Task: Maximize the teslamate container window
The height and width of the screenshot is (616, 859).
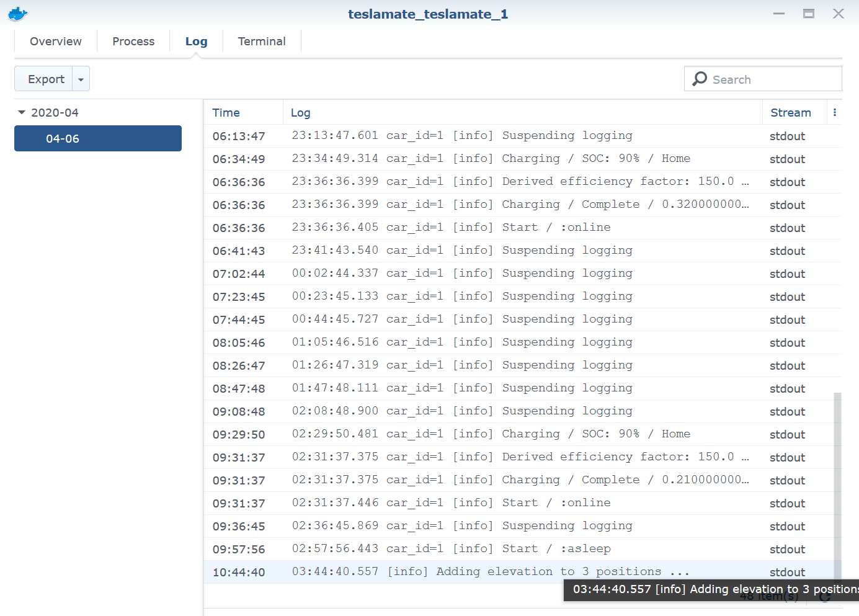Action: pyautogui.click(x=809, y=14)
